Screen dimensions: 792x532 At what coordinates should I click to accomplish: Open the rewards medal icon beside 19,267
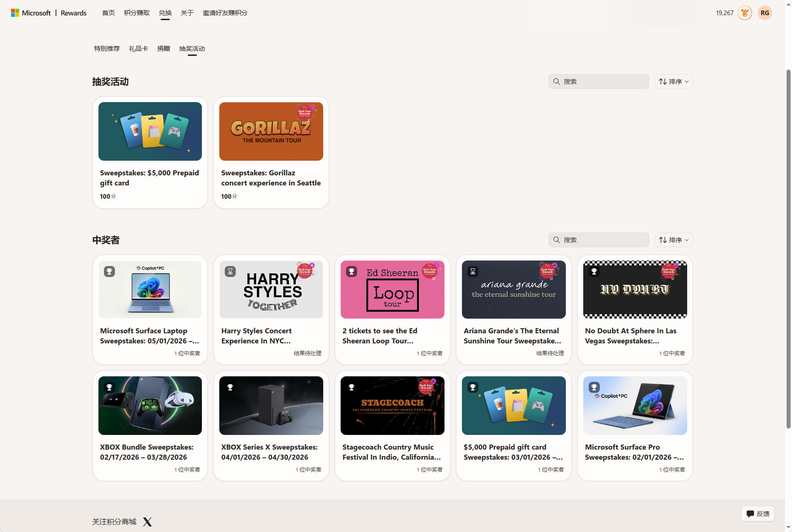745,13
